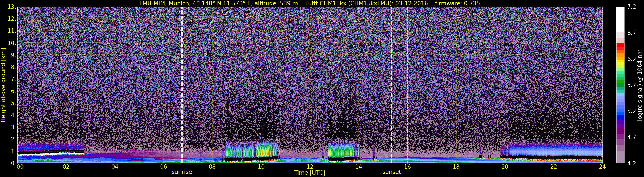Click the white top segment of the colorbar
The image size is (644, 177).
click(x=620, y=19)
